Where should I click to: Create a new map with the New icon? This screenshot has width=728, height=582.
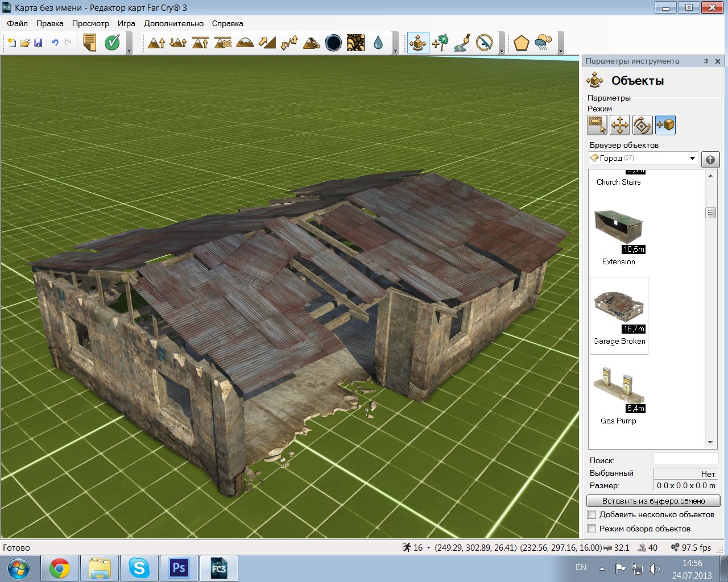click(11, 43)
